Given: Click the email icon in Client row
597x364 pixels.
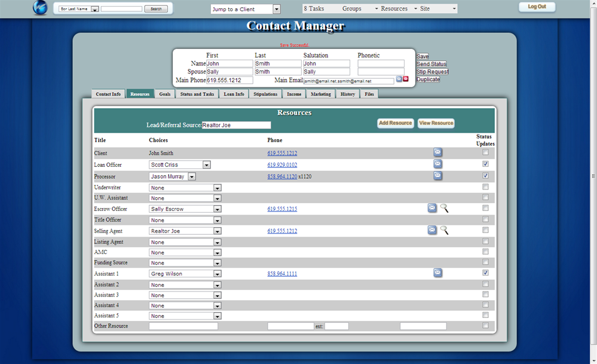Looking at the screenshot, I should 437,152.
